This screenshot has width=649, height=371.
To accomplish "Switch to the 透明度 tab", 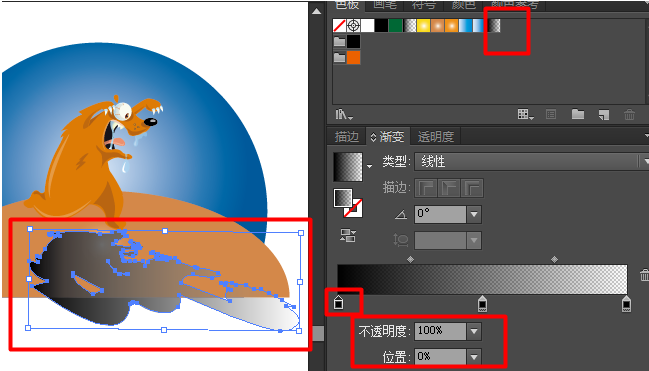I will (436, 137).
